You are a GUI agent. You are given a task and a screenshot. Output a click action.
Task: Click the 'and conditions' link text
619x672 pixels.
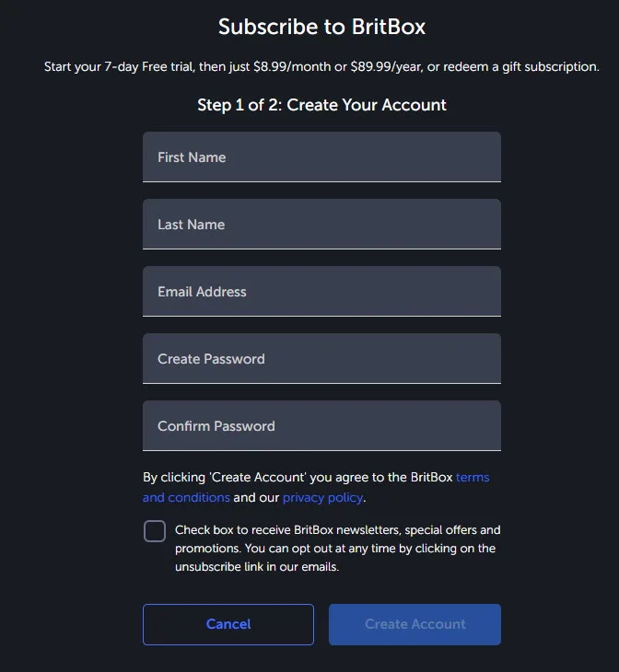[x=186, y=497]
